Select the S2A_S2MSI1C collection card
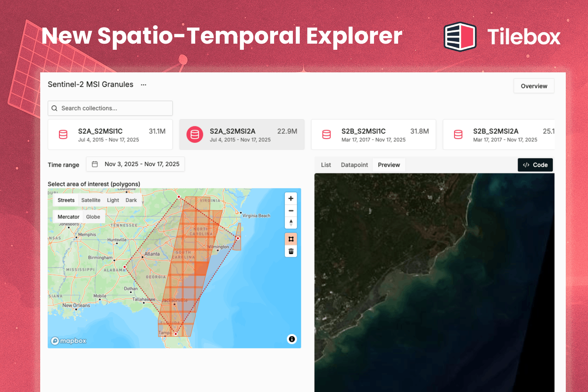The height and width of the screenshot is (392, 588). [x=110, y=134]
